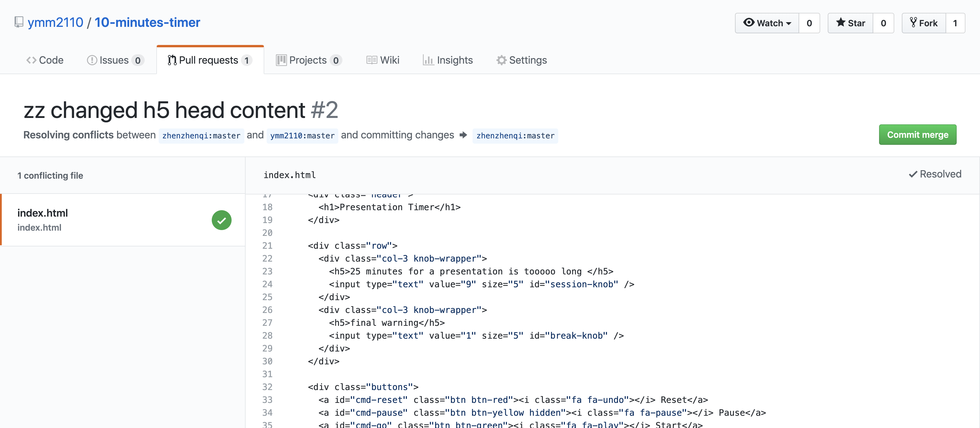Click the Wiki book icon
The height and width of the screenshot is (428, 980).
(372, 60)
